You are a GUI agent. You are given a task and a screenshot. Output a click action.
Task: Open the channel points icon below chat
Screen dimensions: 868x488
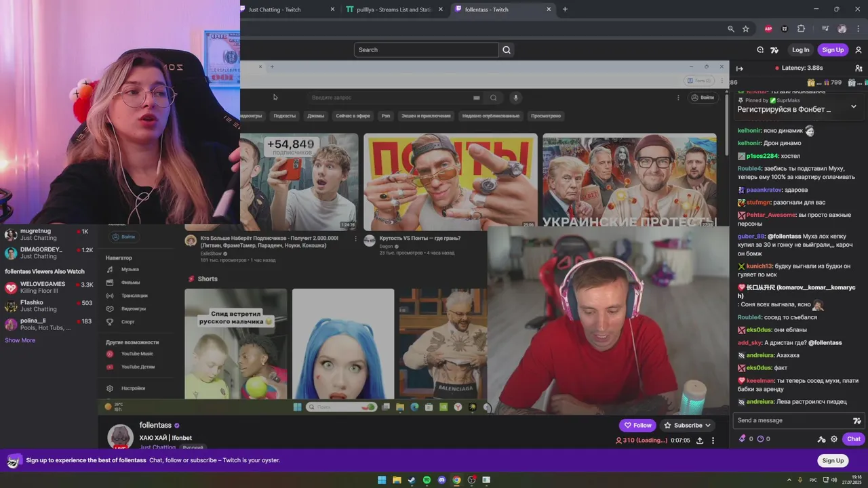pos(743,439)
